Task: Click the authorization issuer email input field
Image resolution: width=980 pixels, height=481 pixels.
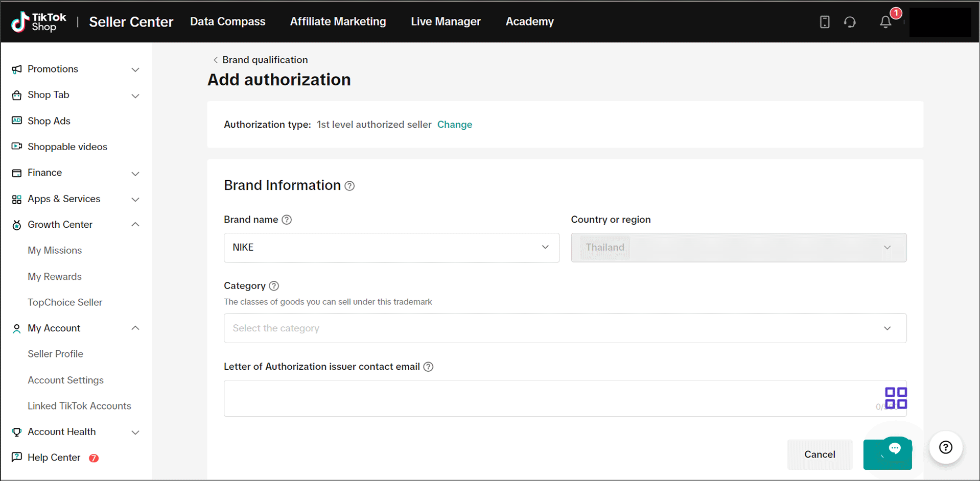Action: (547, 398)
